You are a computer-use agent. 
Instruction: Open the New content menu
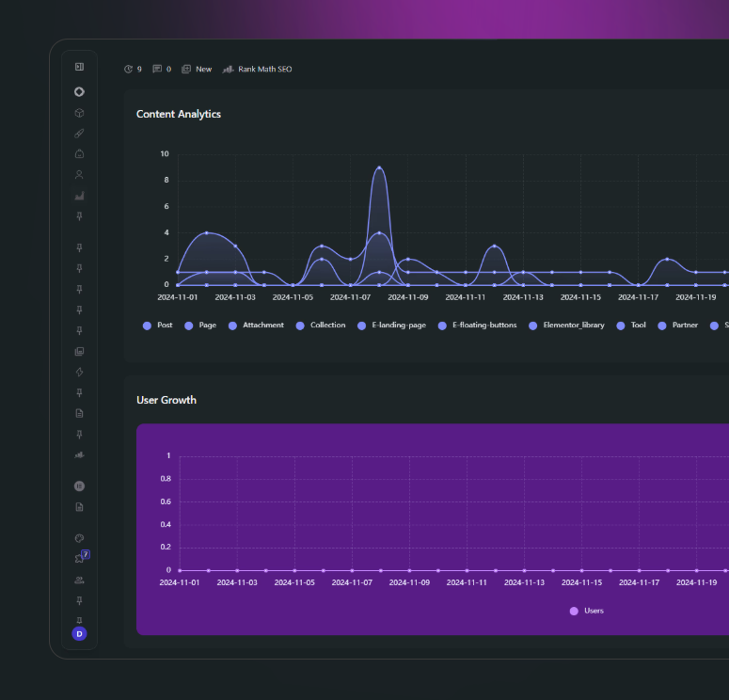pos(197,69)
